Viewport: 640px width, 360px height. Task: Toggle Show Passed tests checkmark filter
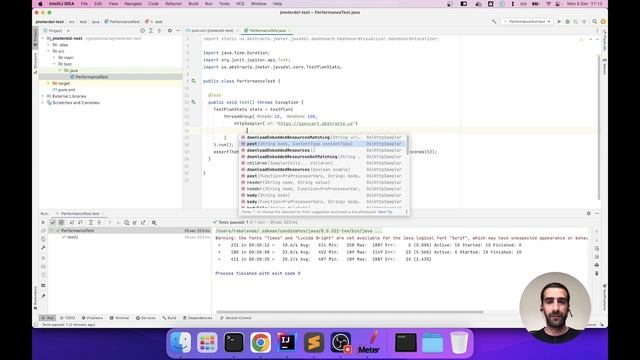(x=53, y=222)
